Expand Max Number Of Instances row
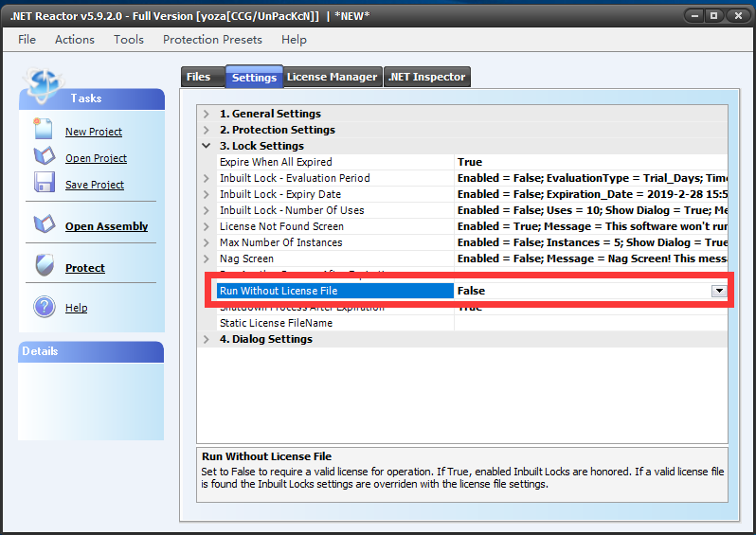This screenshot has width=756, height=535. [x=207, y=243]
